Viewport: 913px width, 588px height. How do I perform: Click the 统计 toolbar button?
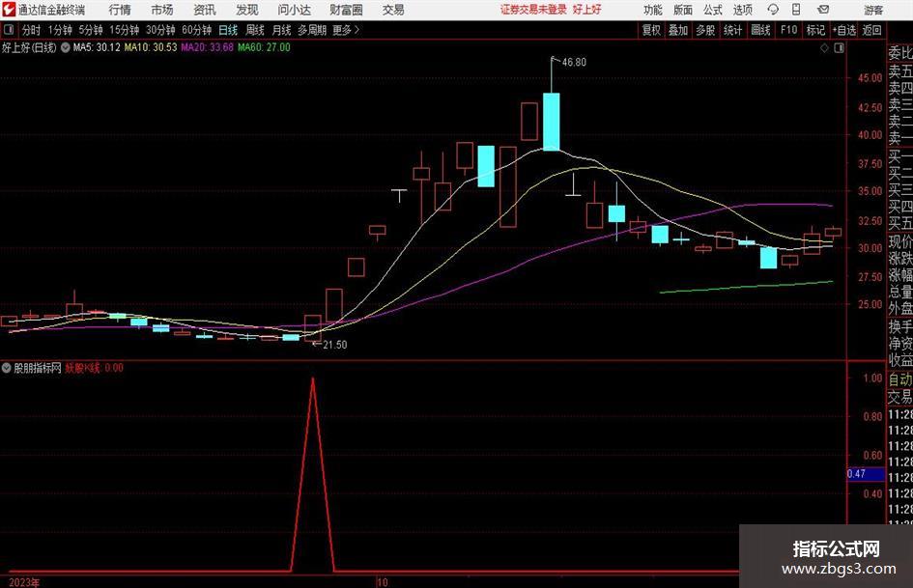pos(732,30)
